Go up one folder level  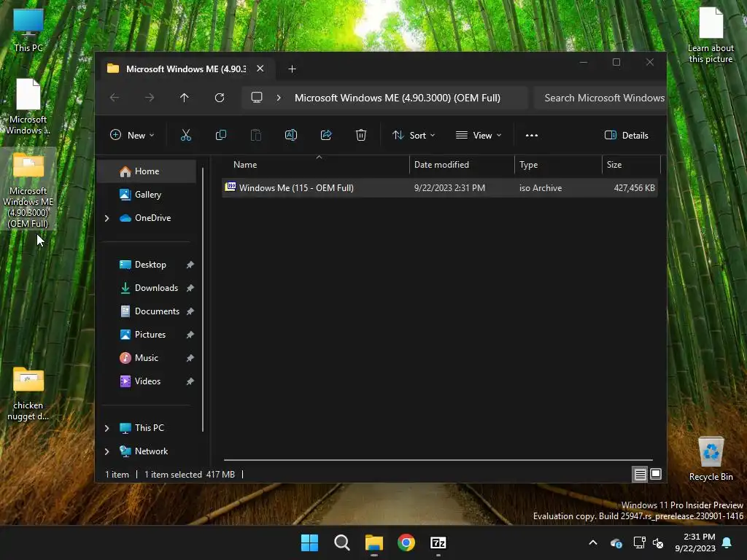[x=185, y=98]
